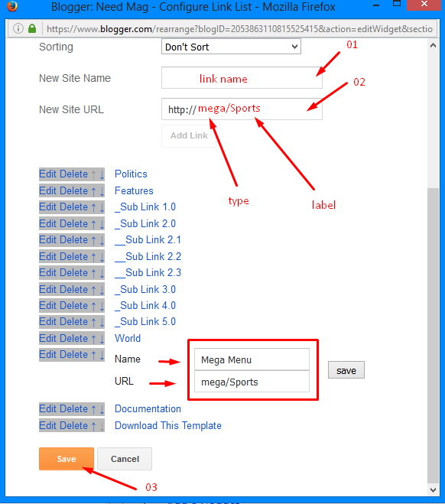Open the Sorting dropdown showing Don't Sort
Viewport: 445px width, 504px height.
[x=231, y=47]
